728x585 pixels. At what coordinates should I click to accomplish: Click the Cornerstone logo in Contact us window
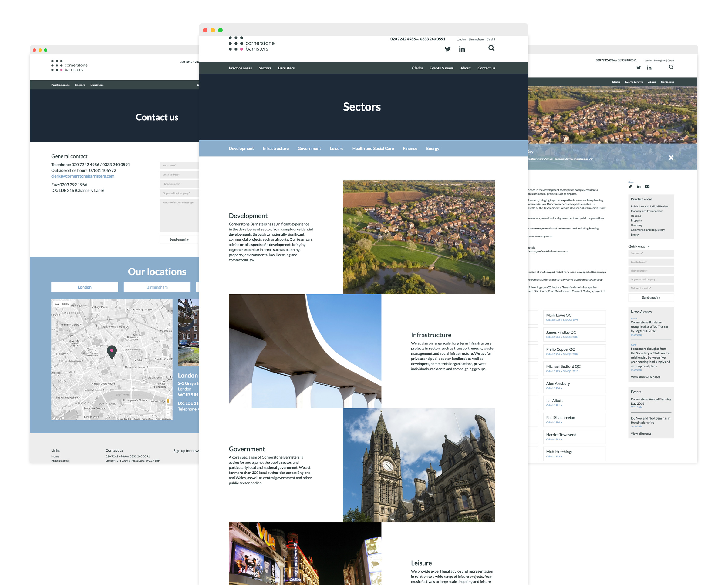point(69,65)
